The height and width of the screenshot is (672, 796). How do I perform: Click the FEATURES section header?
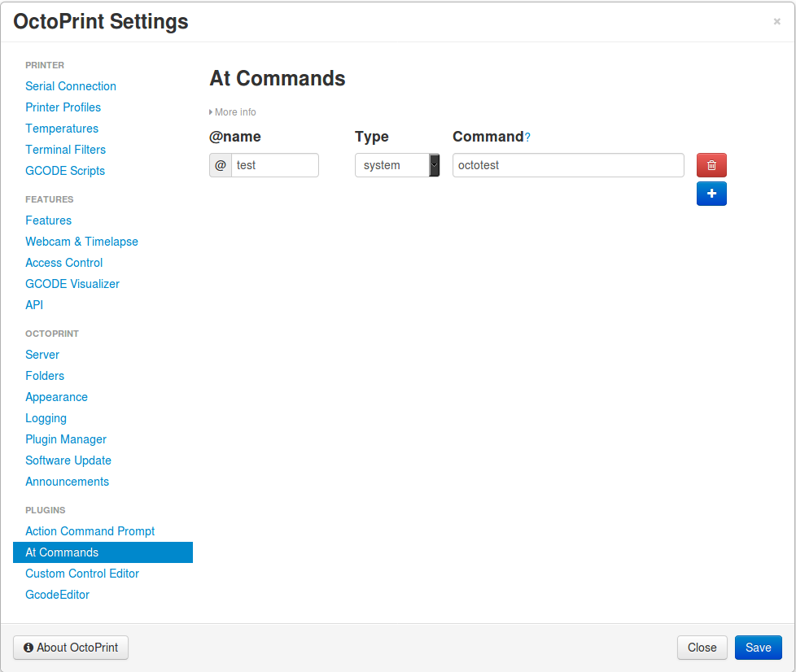[x=50, y=199]
